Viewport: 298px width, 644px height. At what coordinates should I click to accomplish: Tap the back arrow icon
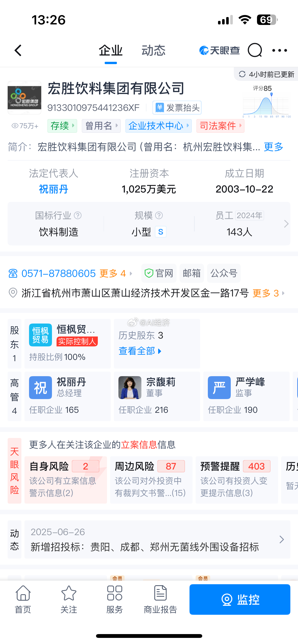tap(18, 50)
